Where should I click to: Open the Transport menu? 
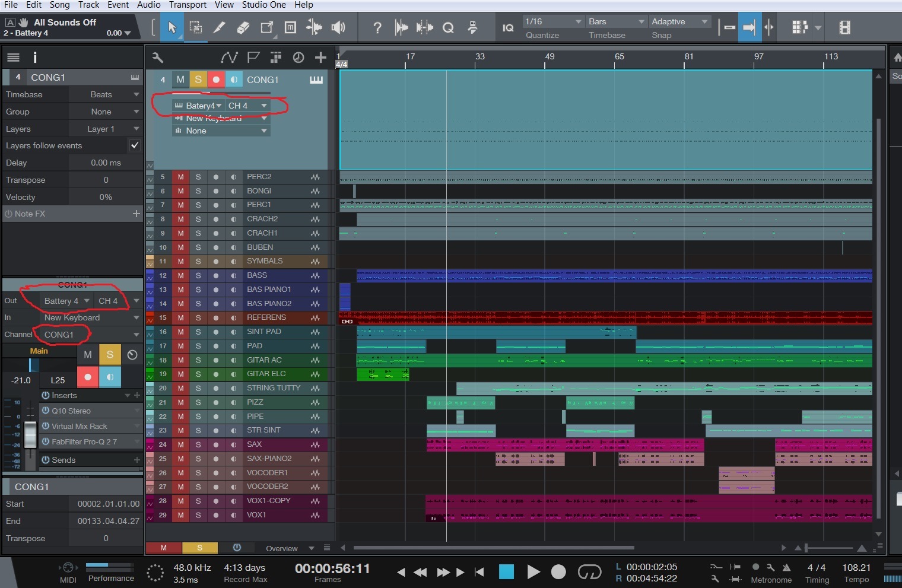[x=188, y=5]
